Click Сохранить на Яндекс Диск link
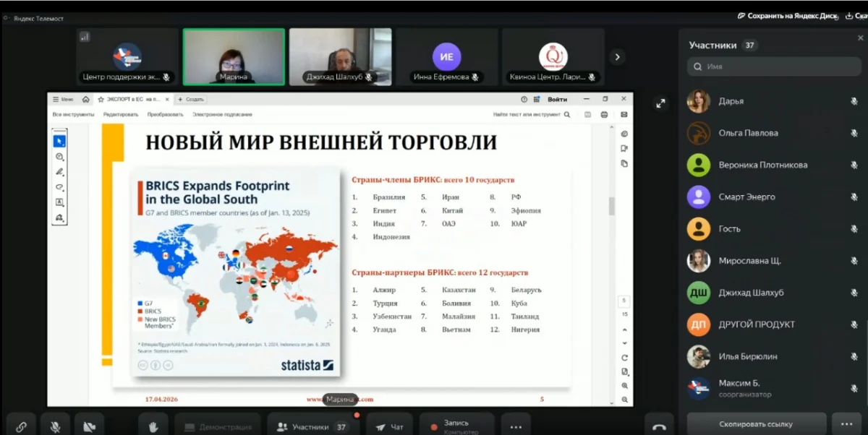 (787, 15)
